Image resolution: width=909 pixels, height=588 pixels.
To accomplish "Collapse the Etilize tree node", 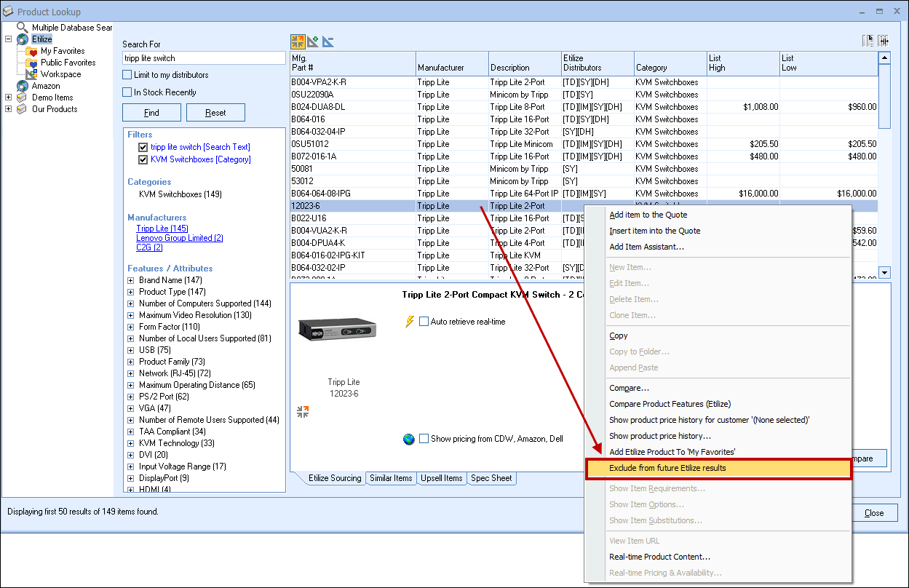I will tap(8, 39).
